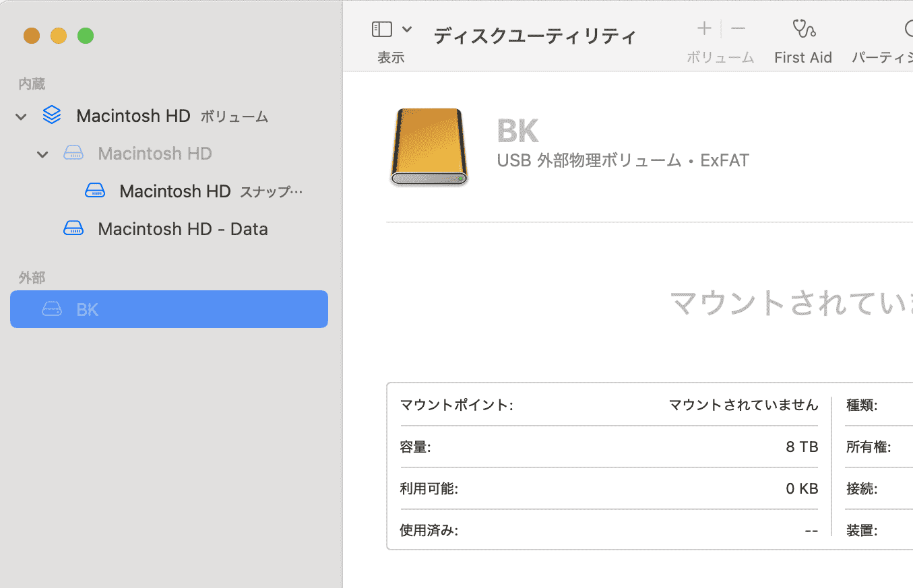Open the 表示 dropdown chevron
Image resolution: width=913 pixels, height=588 pixels.
tap(406, 29)
